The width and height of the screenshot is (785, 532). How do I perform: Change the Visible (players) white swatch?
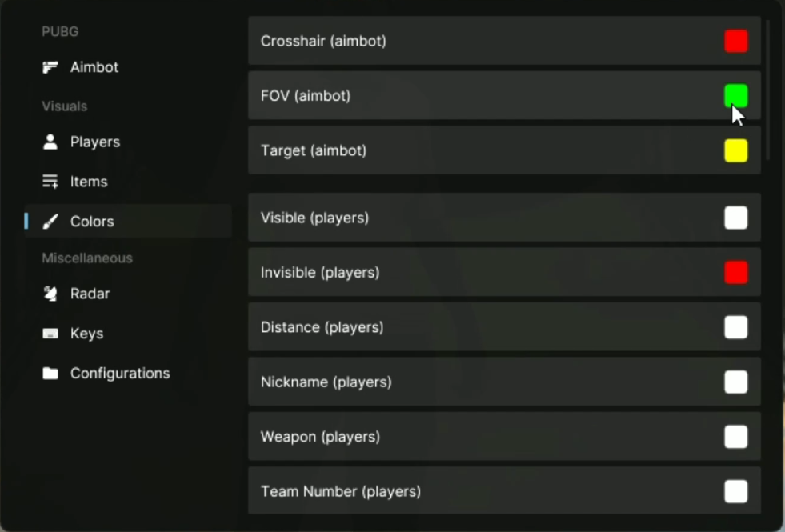(736, 218)
